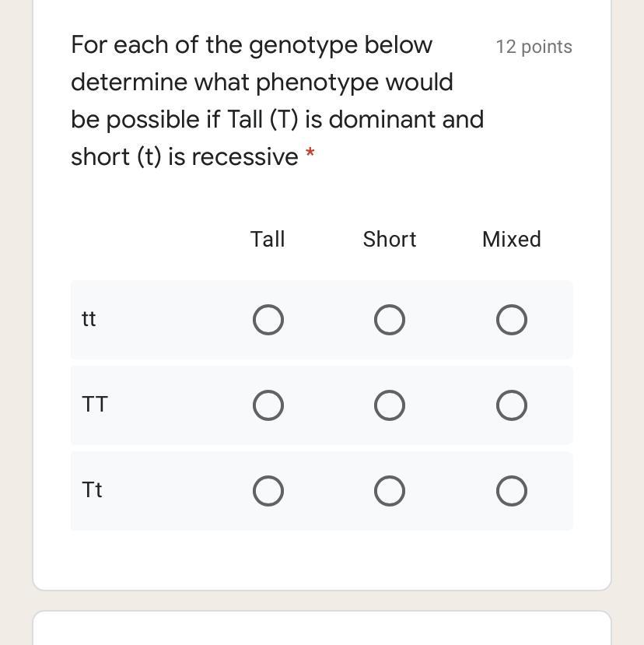The width and height of the screenshot is (644, 645).
Task: Click the red required asterisk
Action: pyautogui.click(x=310, y=153)
